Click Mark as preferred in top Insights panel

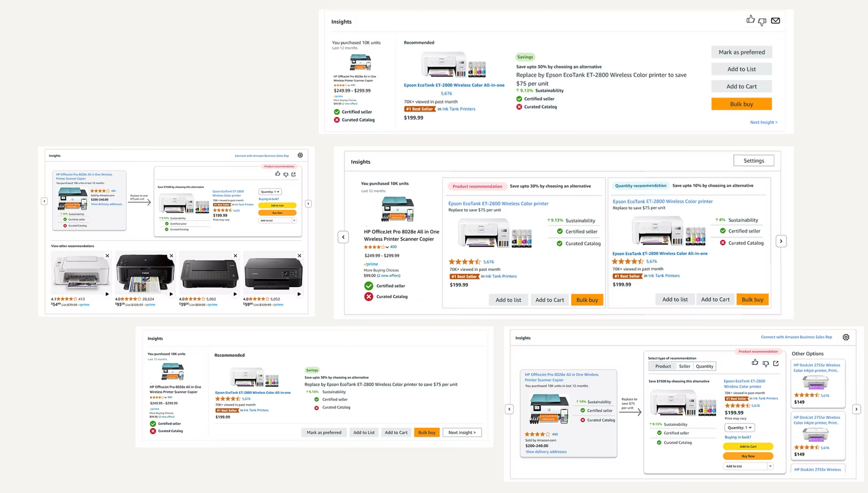741,52
